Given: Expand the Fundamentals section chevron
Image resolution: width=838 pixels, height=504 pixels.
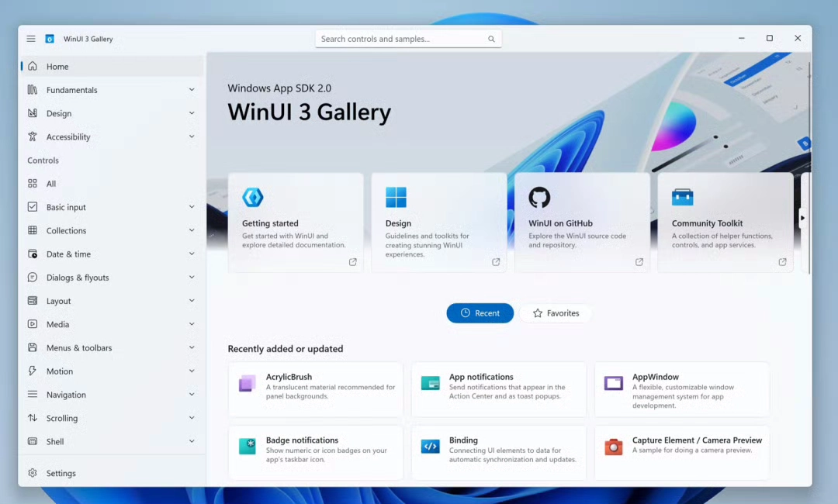Looking at the screenshot, I should (192, 90).
